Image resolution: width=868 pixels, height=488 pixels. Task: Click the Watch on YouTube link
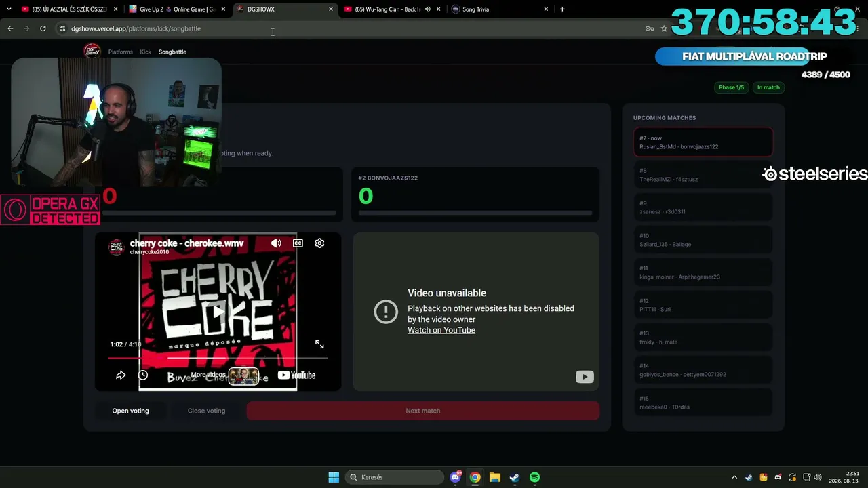tap(441, 330)
